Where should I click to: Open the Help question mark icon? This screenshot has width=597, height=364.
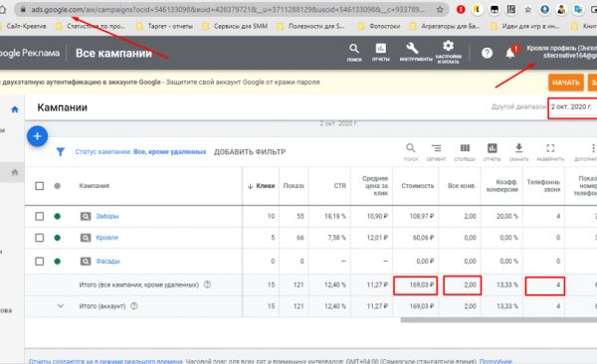487,53
